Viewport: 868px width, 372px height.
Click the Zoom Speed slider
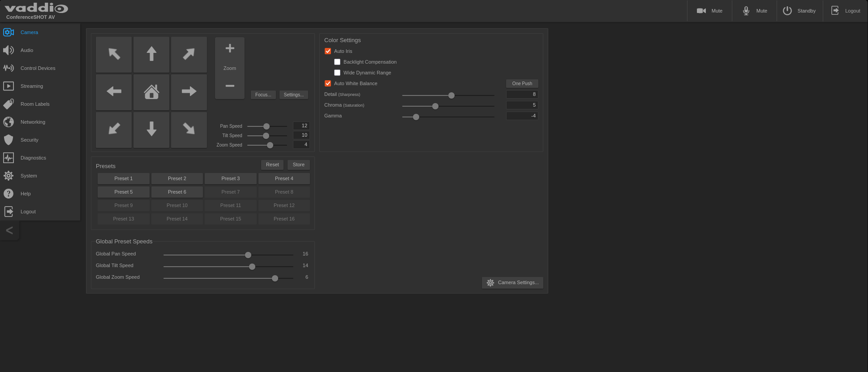tap(267, 145)
